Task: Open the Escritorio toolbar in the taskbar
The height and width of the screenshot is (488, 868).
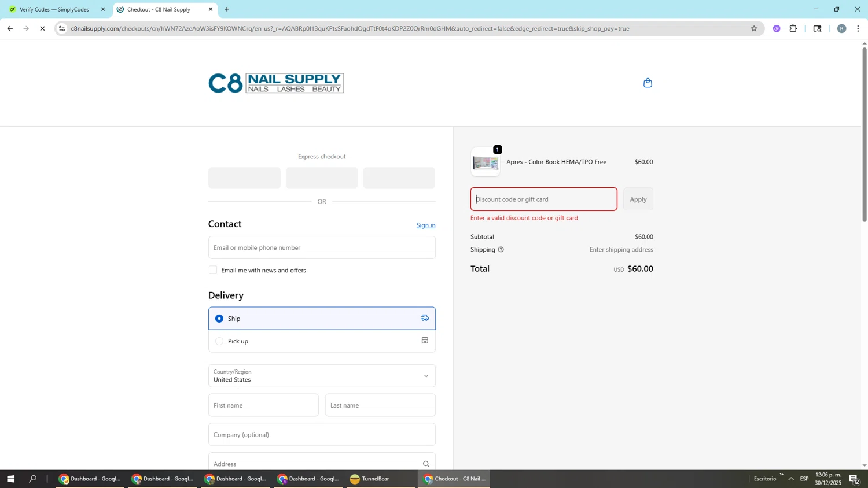Action: pyautogui.click(x=765, y=479)
